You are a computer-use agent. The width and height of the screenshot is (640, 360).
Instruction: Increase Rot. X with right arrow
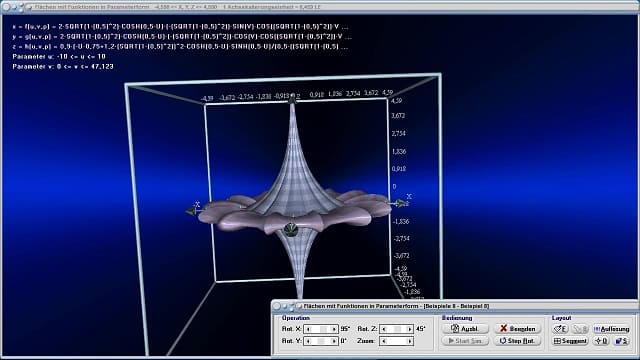pyautogui.click(x=334, y=329)
